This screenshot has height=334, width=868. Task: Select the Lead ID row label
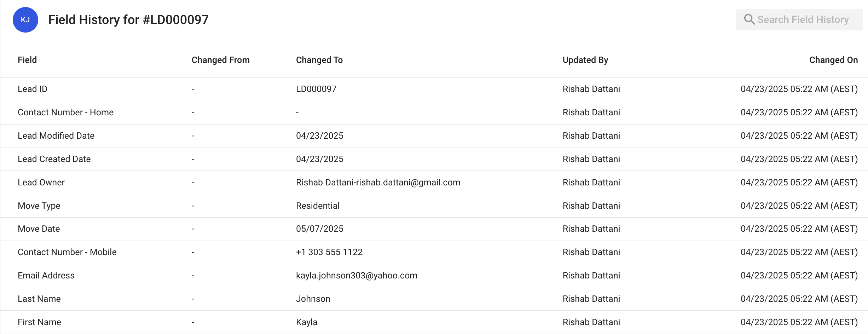point(33,89)
